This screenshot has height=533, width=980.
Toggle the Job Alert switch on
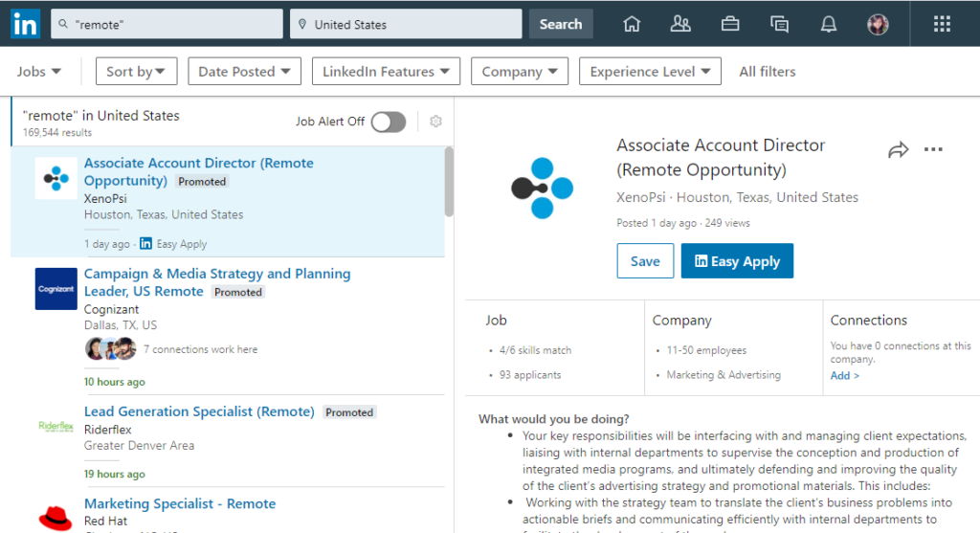pyautogui.click(x=389, y=122)
